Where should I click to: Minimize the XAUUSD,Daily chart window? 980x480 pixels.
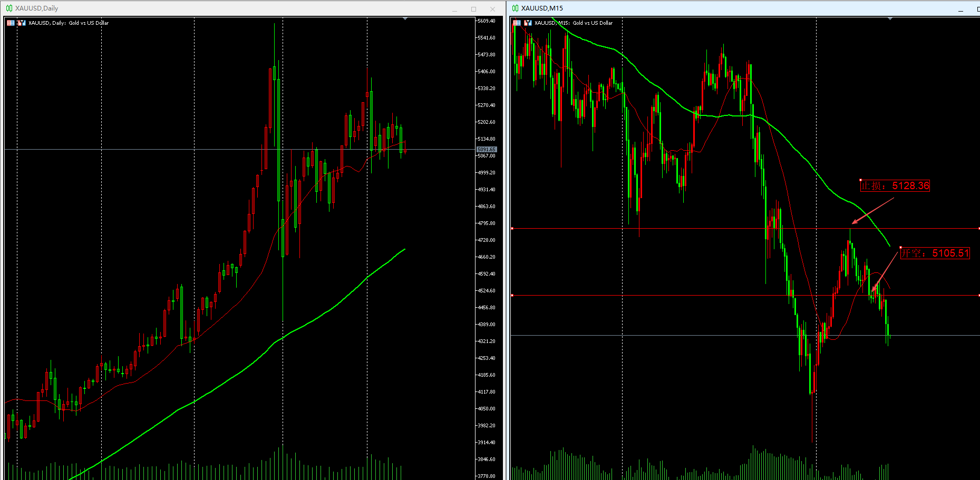pyautogui.click(x=454, y=9)
